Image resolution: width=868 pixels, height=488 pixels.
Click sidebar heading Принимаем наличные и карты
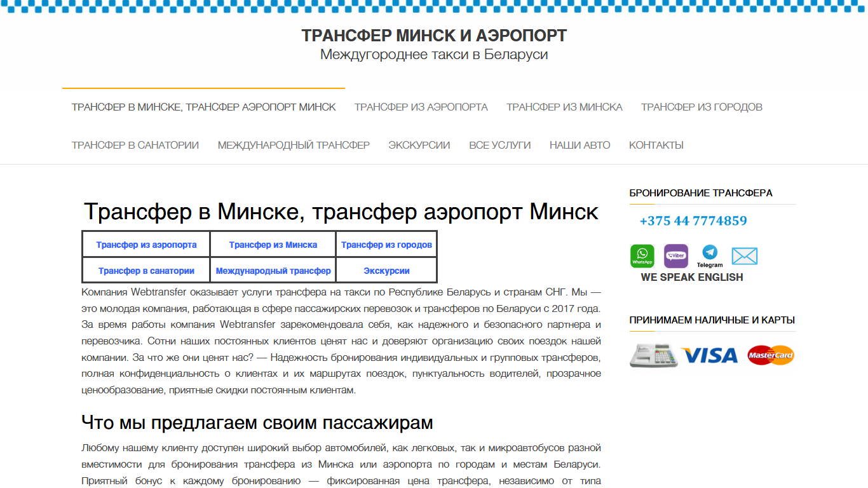[712, 320]
